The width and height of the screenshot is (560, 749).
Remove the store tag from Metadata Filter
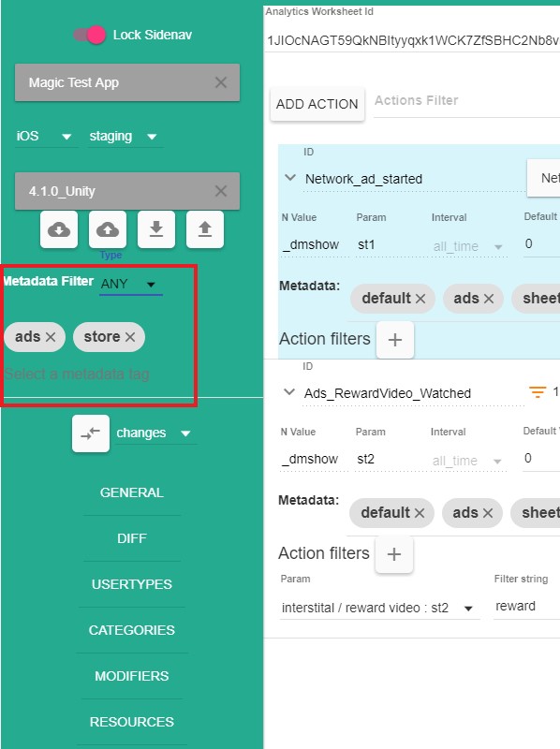tap(130, 337)
